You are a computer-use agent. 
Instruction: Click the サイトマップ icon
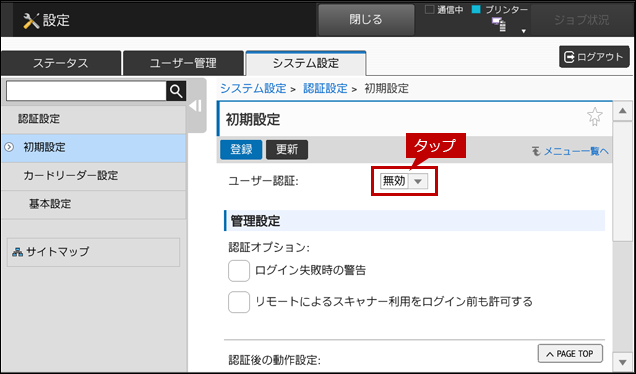point(17,252)
